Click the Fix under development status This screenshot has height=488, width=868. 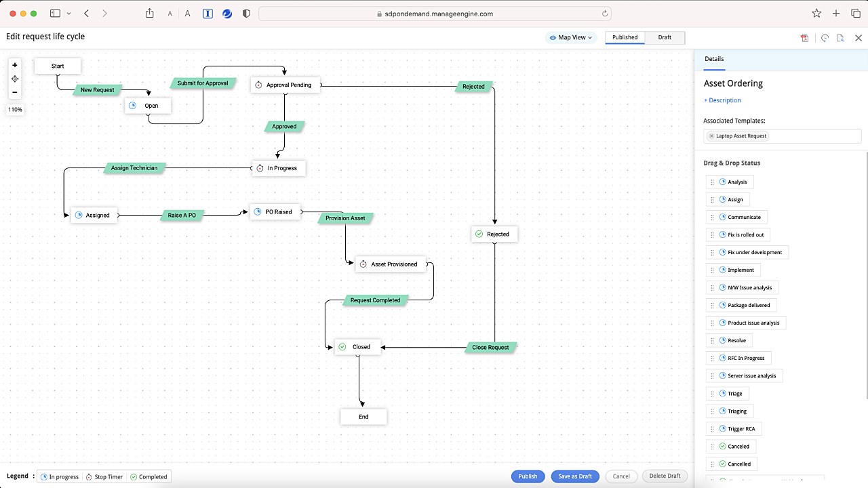tap(747, 252)
